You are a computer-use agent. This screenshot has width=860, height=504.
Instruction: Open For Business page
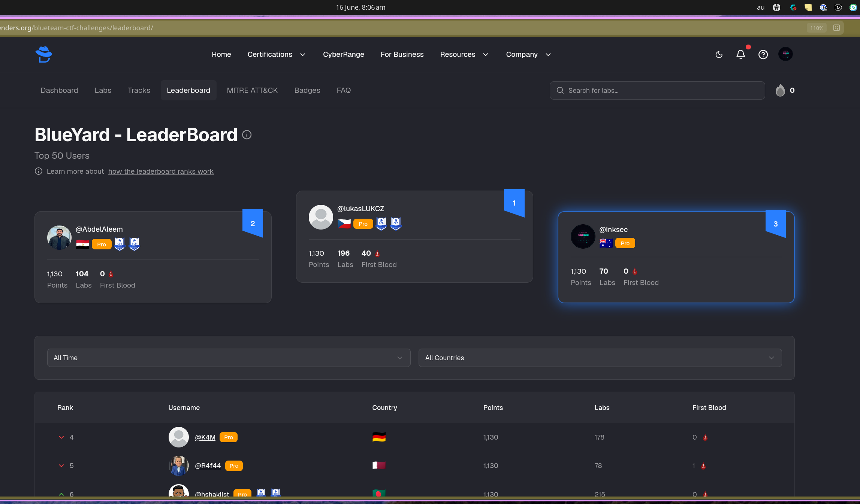[x=402, y=55]
